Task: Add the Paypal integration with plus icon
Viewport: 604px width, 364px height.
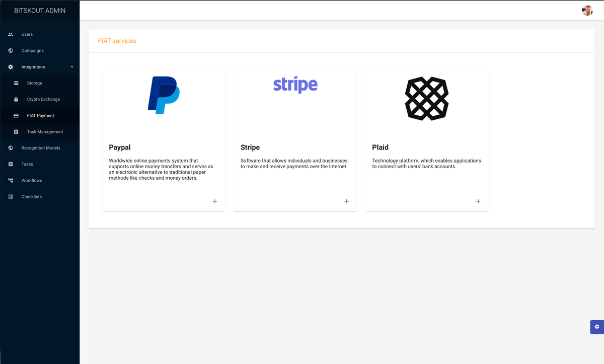Action: (x=215, y=201)
